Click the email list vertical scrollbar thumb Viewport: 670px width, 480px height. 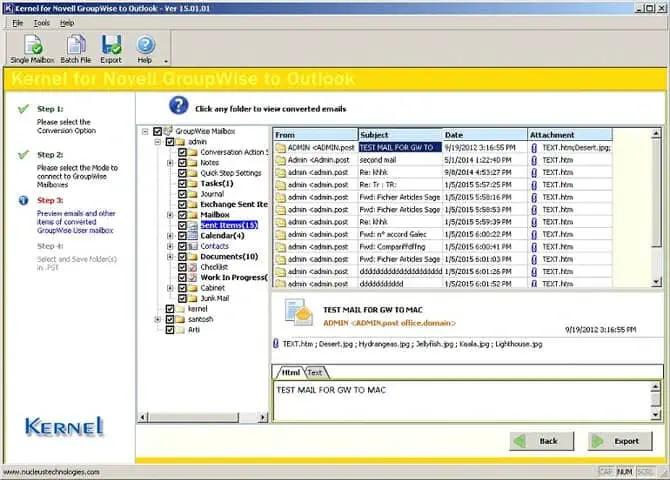(656, 192)
